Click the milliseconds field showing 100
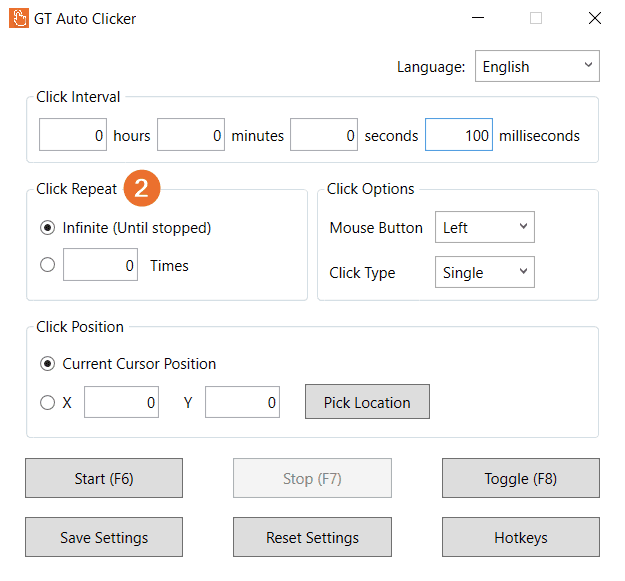This screenshot has height=581, width=625. tap(459, 135)
